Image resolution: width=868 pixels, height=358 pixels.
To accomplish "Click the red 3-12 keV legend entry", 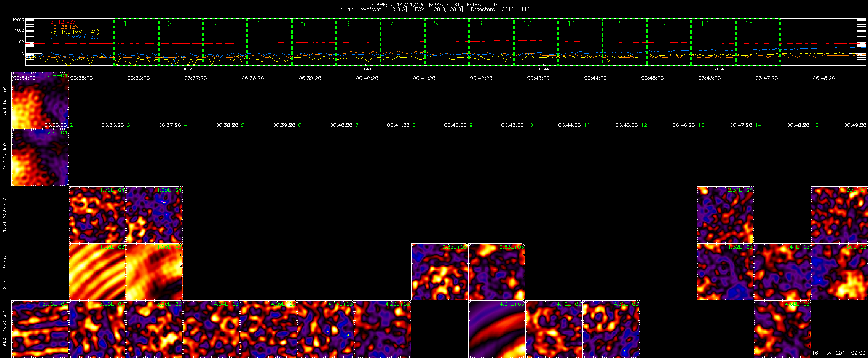I will 63,22.
